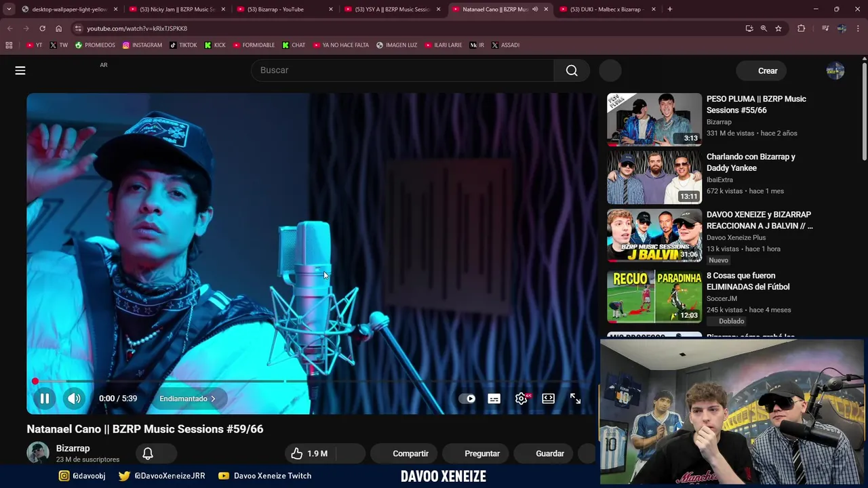The image size is (868, 488).
Task: Click the address bar URL
Action: point(137,28)
